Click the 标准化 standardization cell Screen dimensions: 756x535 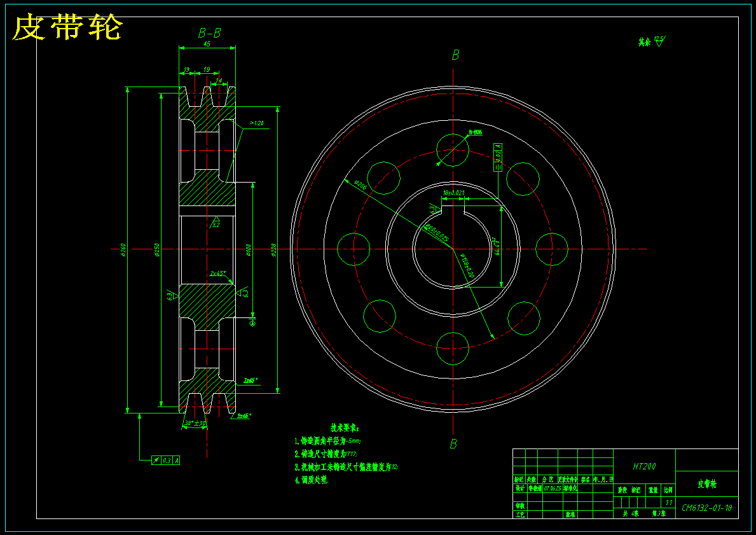[570, 488]
